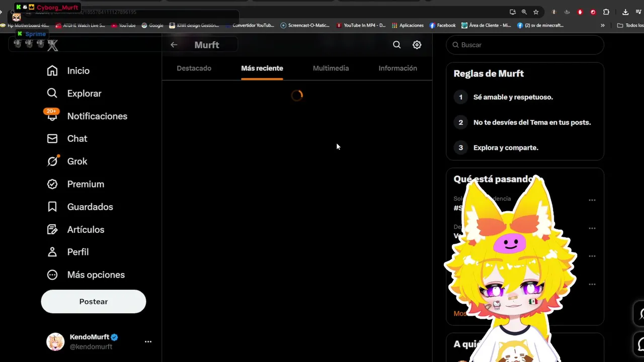The image size is (644, 362).
Task: Bookmark page with Chrome star icon
Action: 536,12
